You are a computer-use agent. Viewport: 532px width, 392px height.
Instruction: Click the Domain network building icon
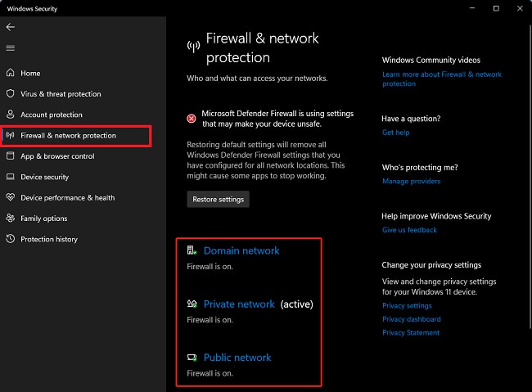192,250
